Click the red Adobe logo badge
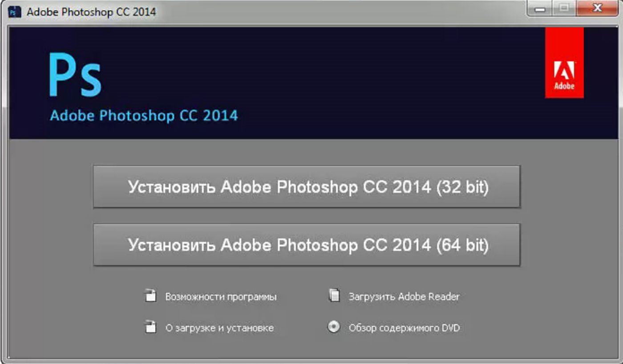The image size is (623, 364). pos(564,62)
